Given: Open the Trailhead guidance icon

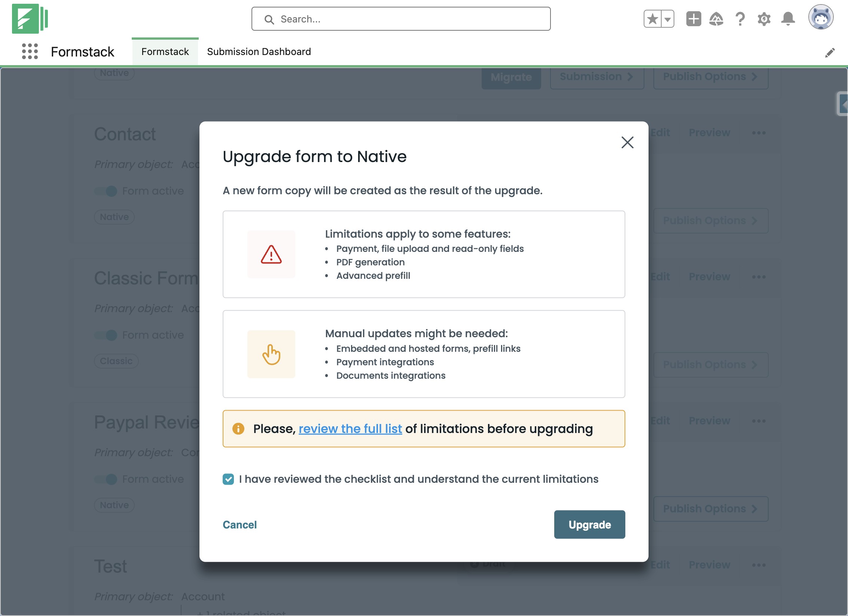Looking at the screenshot, I should [x=716, y=19].
